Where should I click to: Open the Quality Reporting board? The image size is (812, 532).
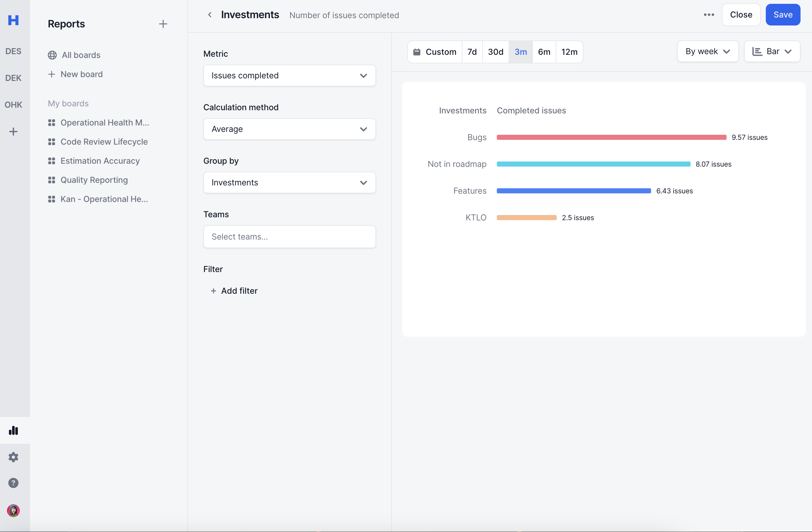click(x=94, y=180)
